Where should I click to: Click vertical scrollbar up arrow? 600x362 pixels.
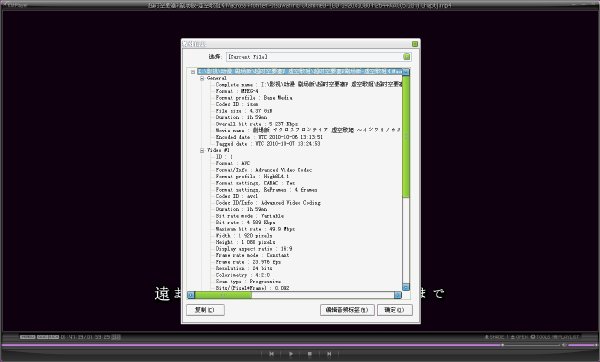coord(406,72)
